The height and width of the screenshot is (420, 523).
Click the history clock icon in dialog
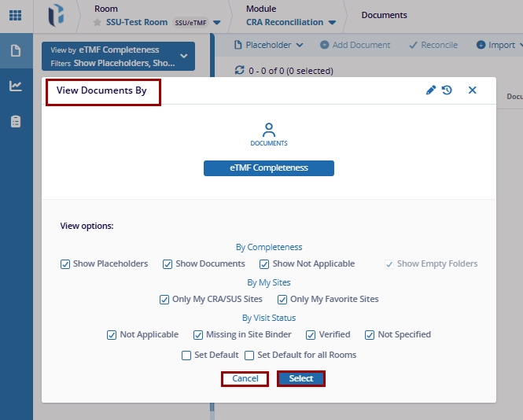pyautogui.click(x=447, y=90)
